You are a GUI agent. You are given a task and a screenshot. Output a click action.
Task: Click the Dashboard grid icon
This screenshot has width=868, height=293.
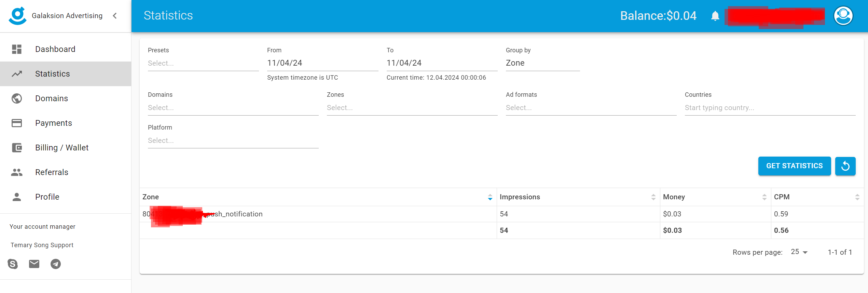tap(17, 49)
